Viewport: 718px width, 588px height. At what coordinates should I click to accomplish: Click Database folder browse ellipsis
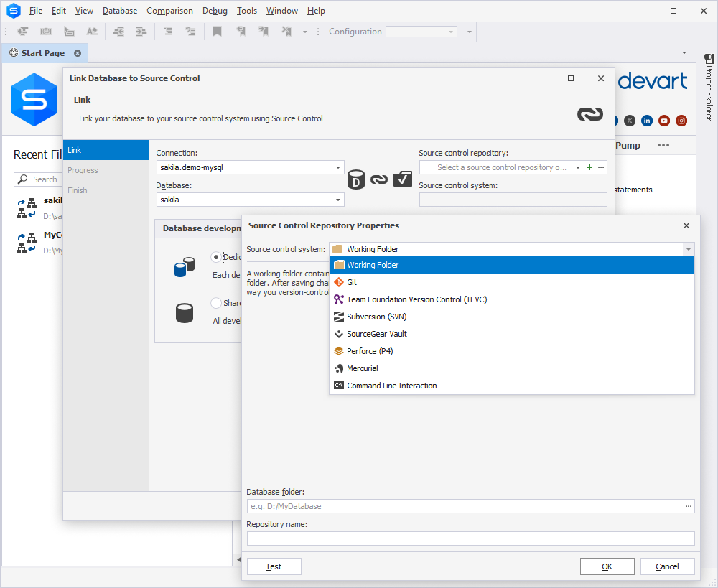[689, 506]
